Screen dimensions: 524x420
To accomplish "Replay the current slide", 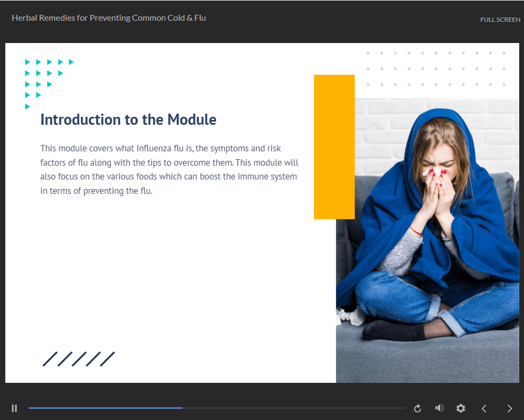I will click(x=417, y=408).
